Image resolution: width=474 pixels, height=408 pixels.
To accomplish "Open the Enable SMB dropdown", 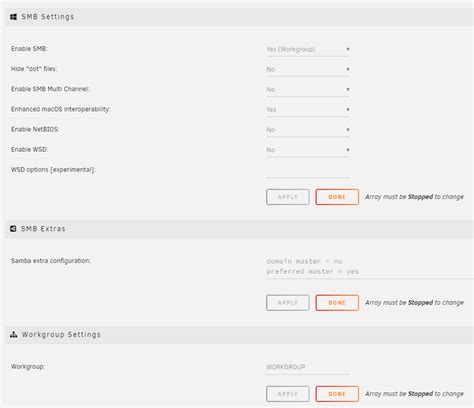I will [308, 49].
